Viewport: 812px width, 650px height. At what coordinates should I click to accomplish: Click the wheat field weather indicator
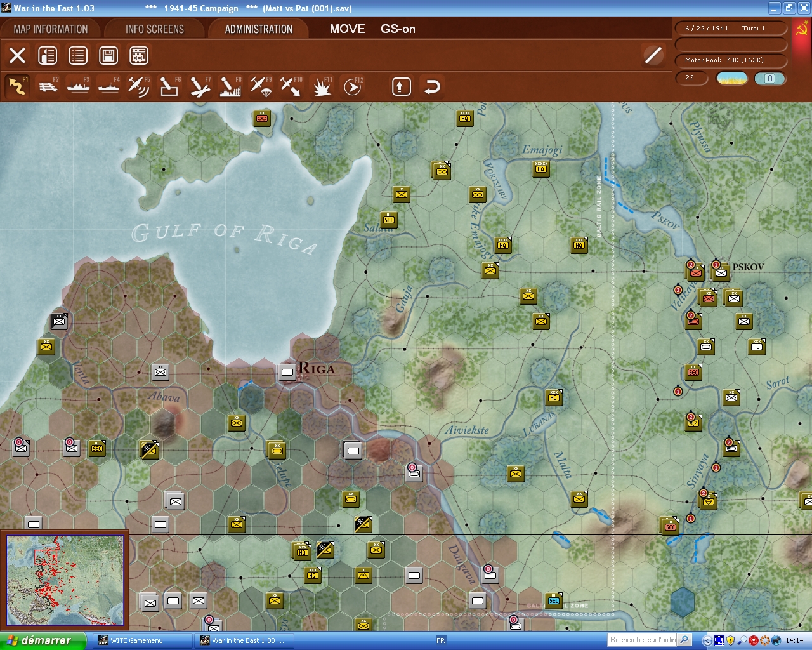point(732,78)
